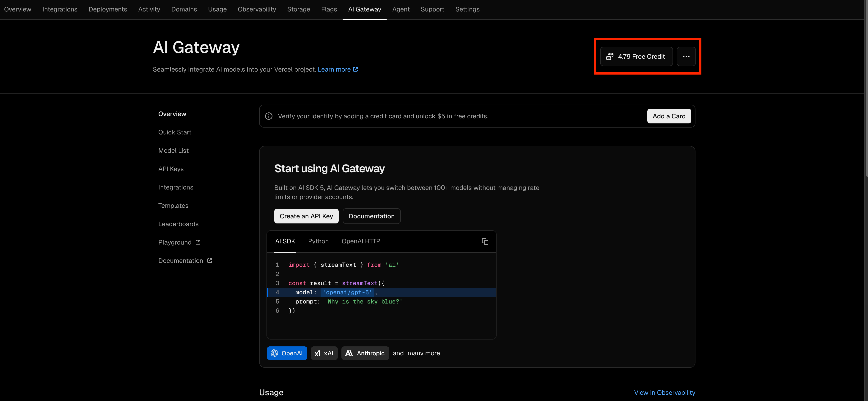
Task: Open View in Observability link
Action: tap(664, 393)
